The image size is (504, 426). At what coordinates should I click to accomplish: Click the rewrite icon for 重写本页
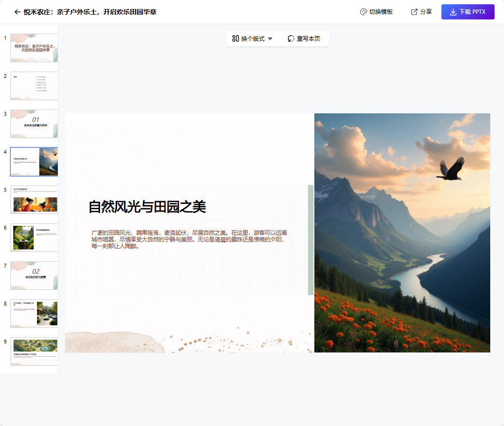291,39
